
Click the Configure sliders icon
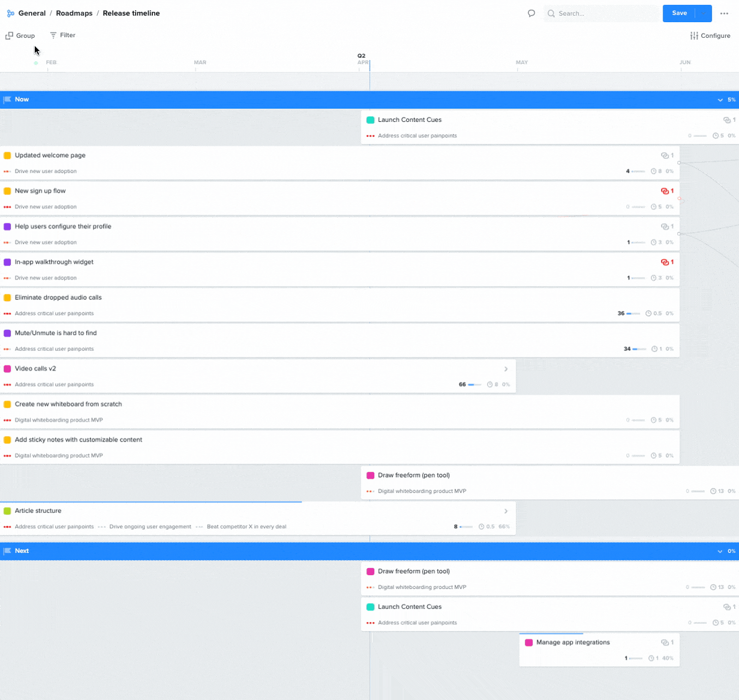click(x=694, y=36)
